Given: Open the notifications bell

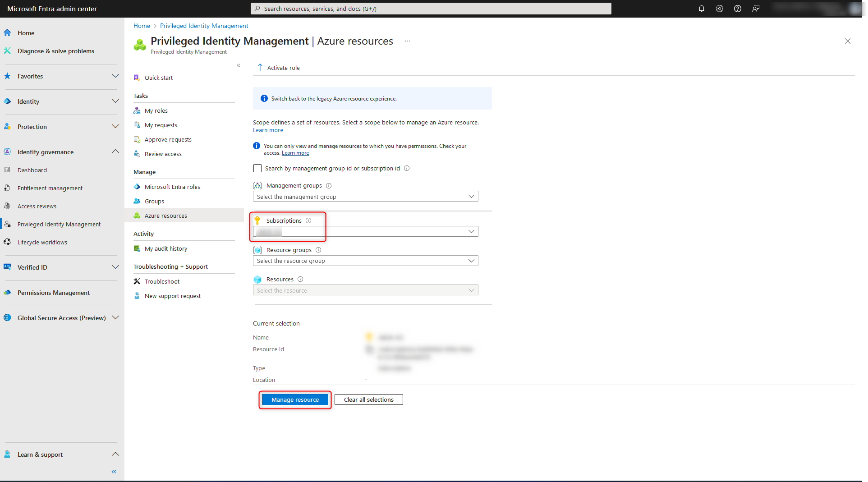Looking at the screenshot, I should point(701,8).
